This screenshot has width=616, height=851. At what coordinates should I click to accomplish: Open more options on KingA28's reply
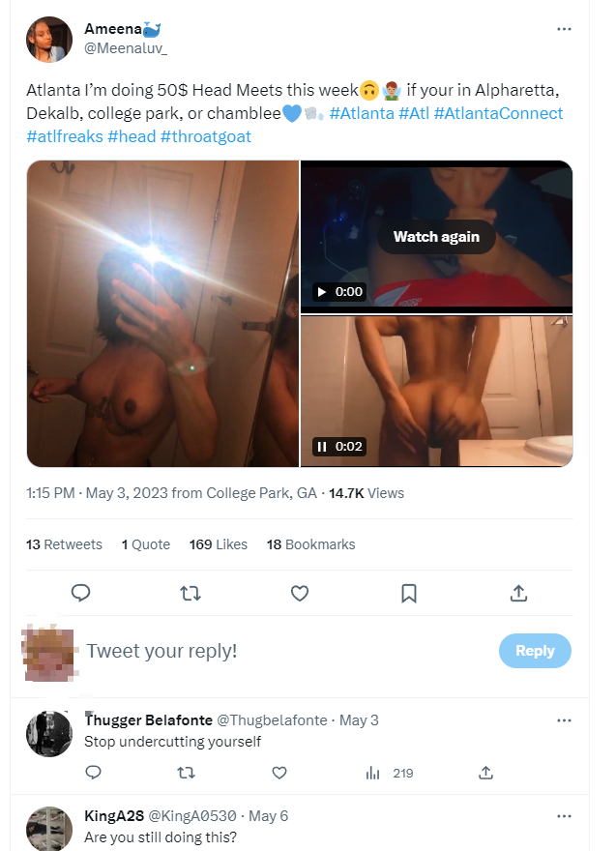(564, 816)
